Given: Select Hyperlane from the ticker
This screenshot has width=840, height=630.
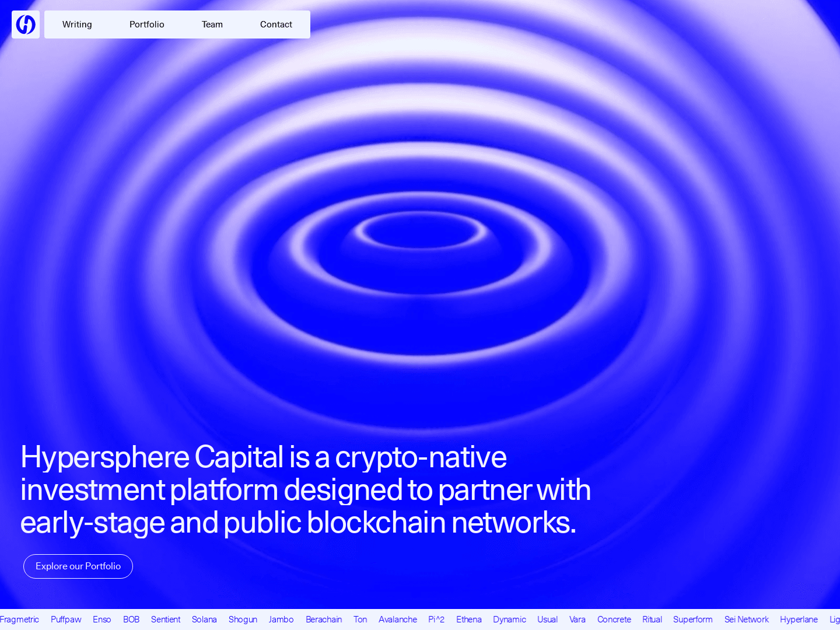Looking at the screenshot, I should 799,619.
